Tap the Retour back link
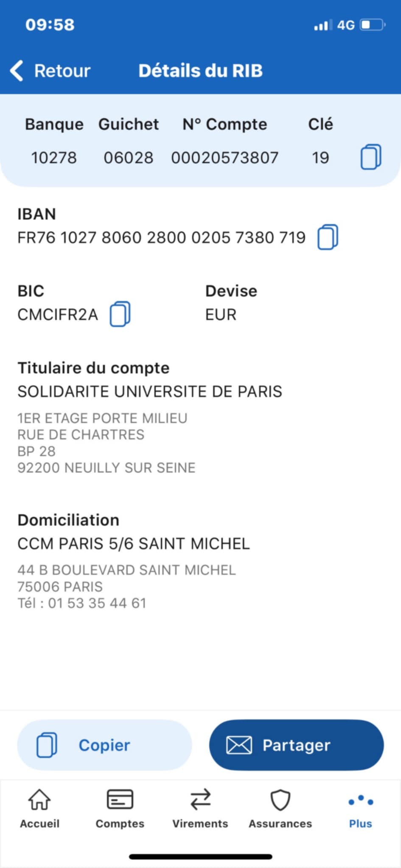401x868 pixels. [62, 71]
